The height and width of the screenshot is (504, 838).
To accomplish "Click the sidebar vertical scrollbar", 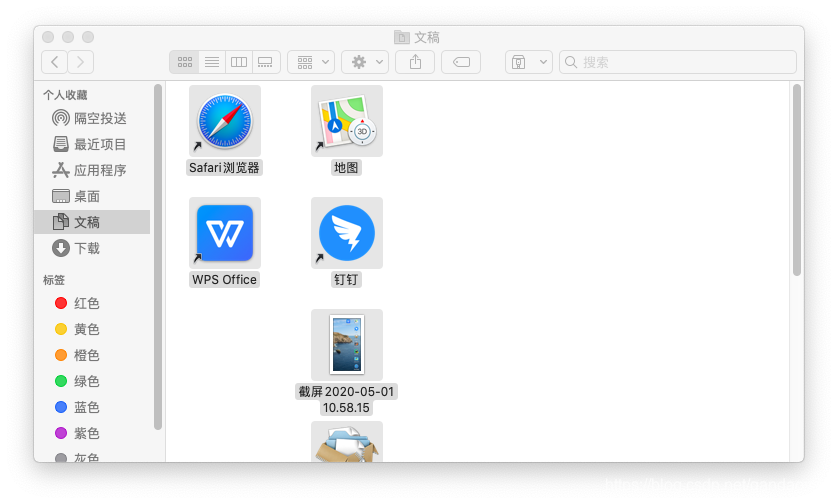I will tap(158, 257).
